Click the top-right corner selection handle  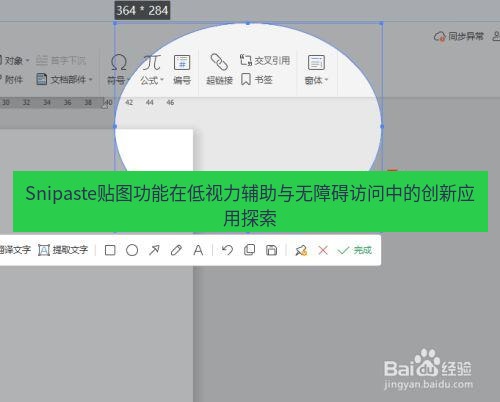382,23
